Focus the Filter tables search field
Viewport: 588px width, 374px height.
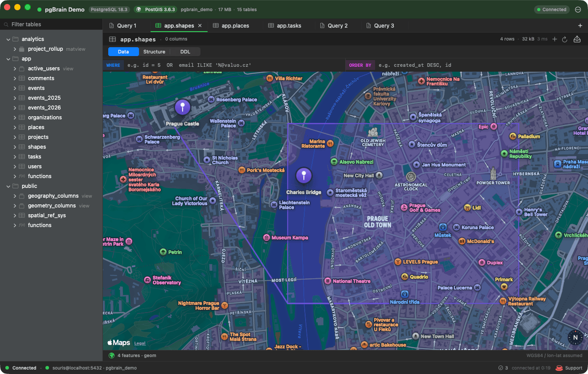(51, 24)
